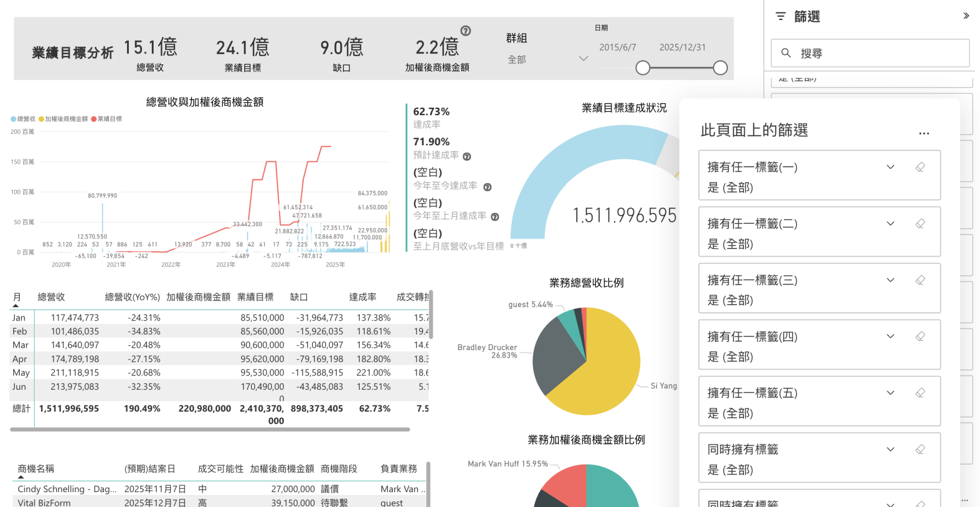Collapse the filter pane with the double-arrow
Screen dimensions: 980x507
[x=966, y=15]
